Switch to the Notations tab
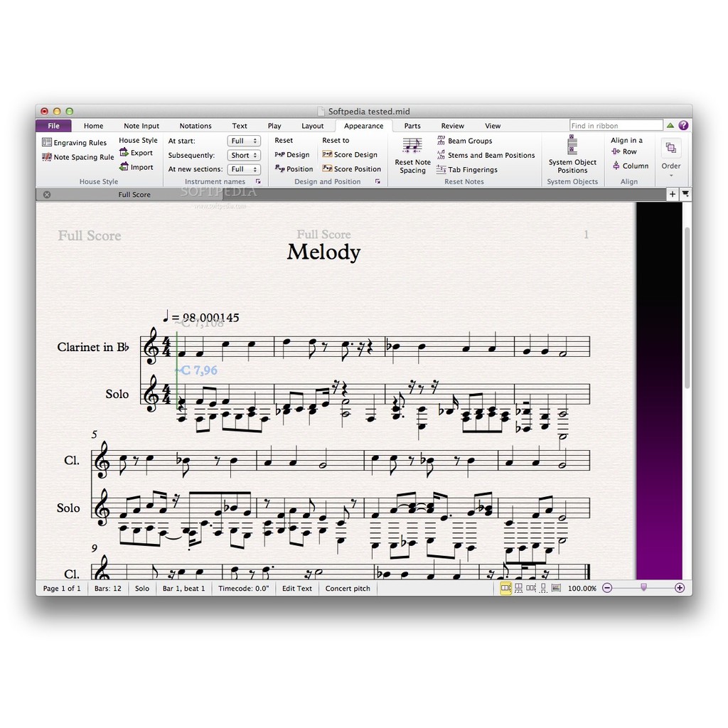The height and width of the screenshot is (728, 728). click(196, 126)
